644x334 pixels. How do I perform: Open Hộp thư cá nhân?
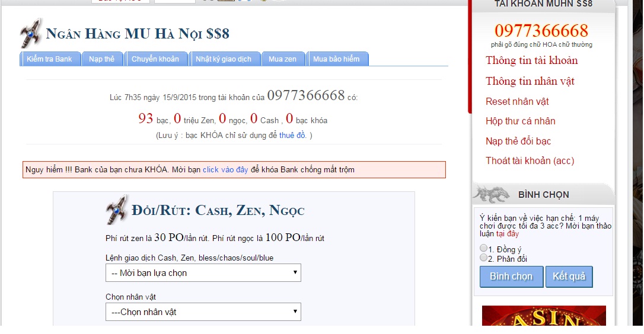click(521, 121)
